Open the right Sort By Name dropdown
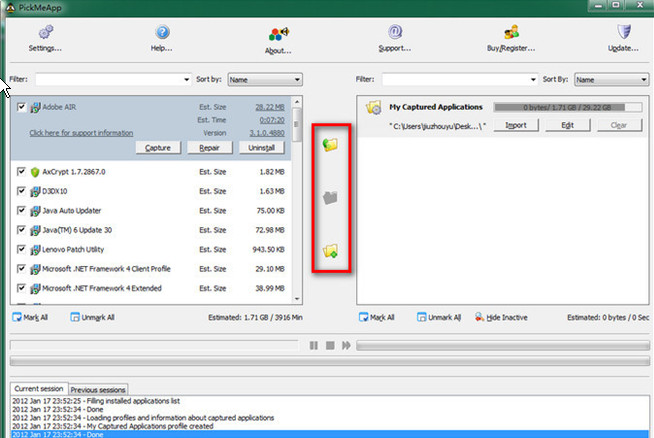The width and height of the screenshot is (654, 438). point(611,80)
